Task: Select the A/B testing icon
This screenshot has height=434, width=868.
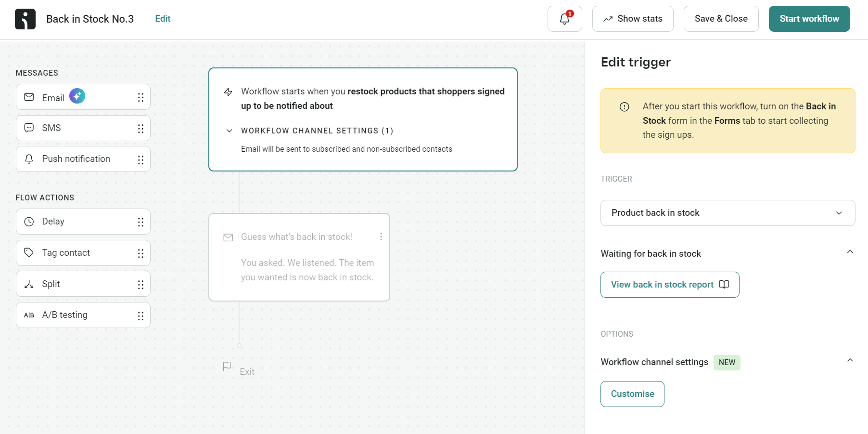Action: pos(29,315)
